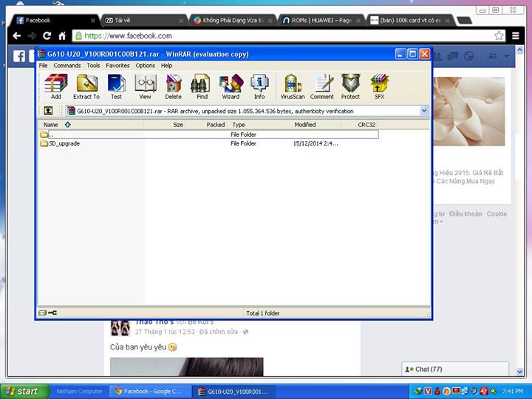Create SFX self-extracting archive
The width and height of the screenshot is (532, 399).
coord(379,86)
